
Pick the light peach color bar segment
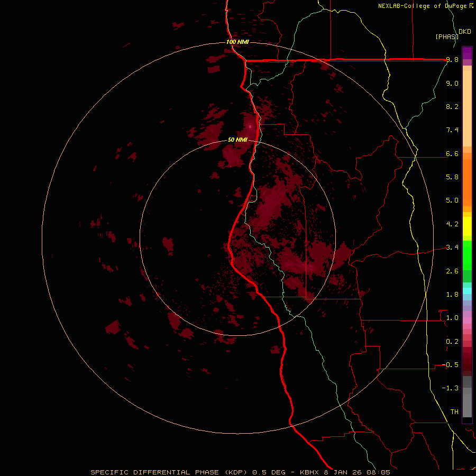coord(467,108)
